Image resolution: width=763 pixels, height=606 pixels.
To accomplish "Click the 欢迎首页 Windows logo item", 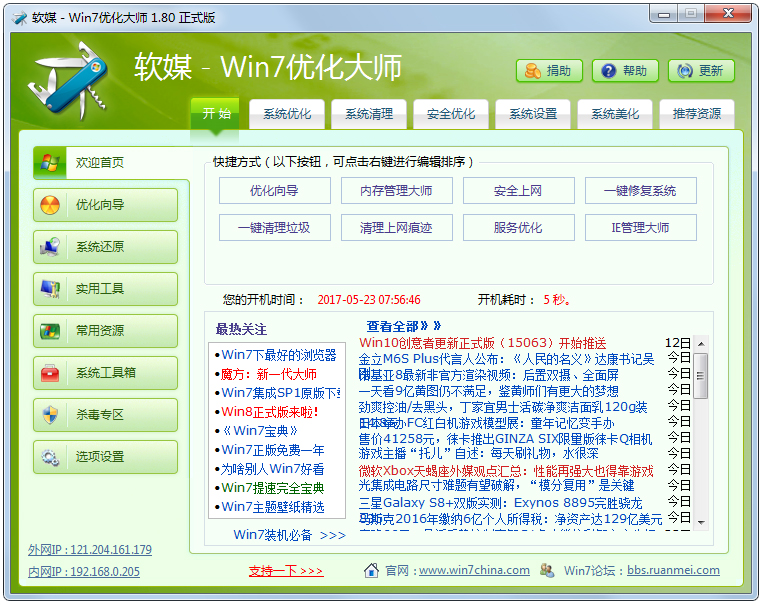I will coord(48,162).
